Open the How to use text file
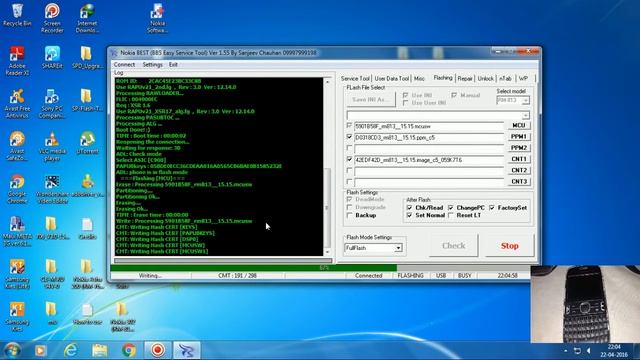 87,313
